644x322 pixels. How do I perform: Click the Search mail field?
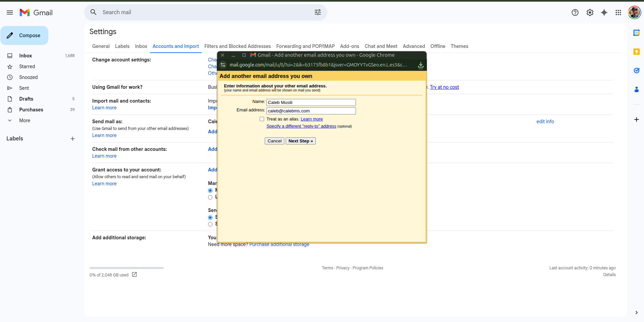[206, 12]
